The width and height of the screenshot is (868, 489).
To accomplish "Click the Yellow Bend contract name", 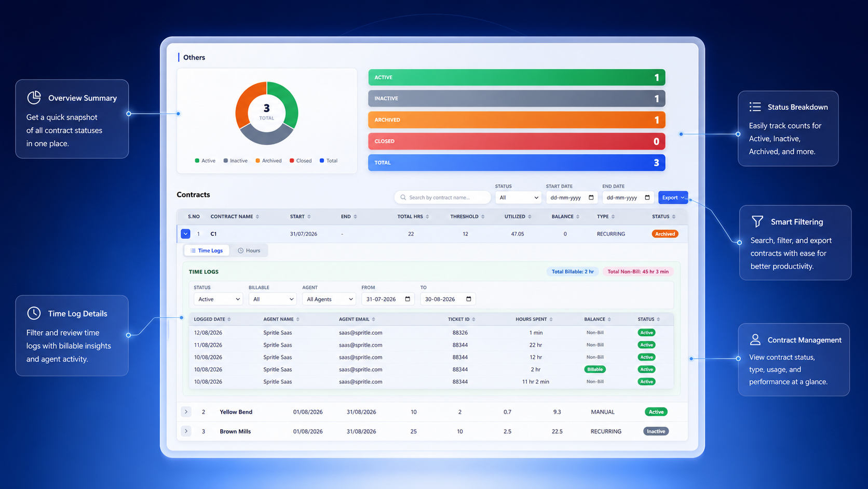I will tap(236, 412).
